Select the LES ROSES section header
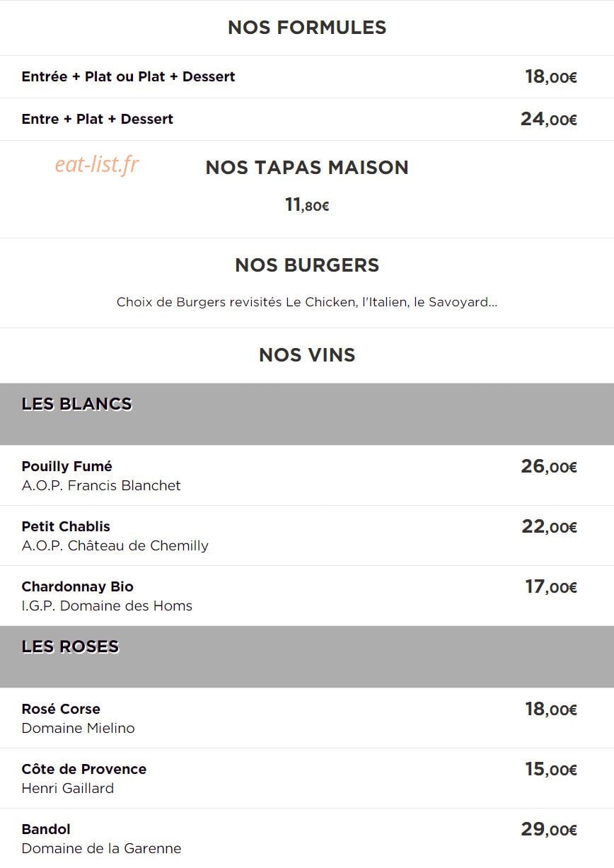Screen dimensions: 614x868 tap(307, 657)
